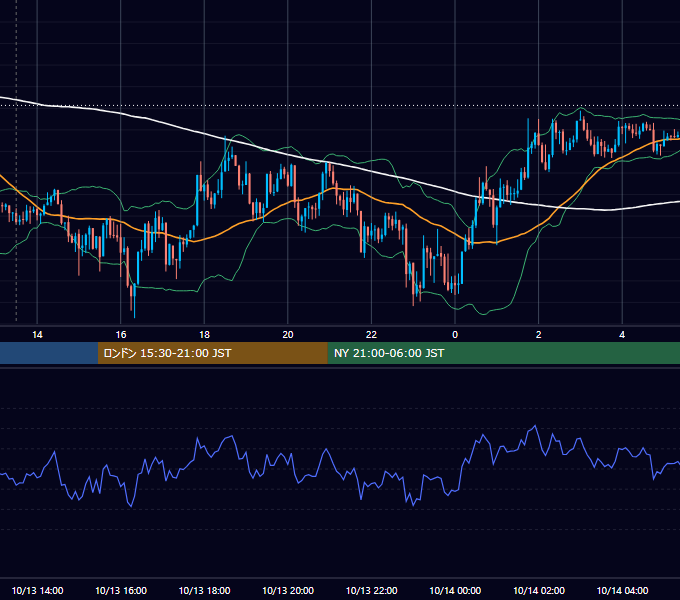Image resolution: width=680 pixels, height=600 pixels.
Task: Click the 10/14 04:00 label on the indicator axis
Action: [622, 590]
